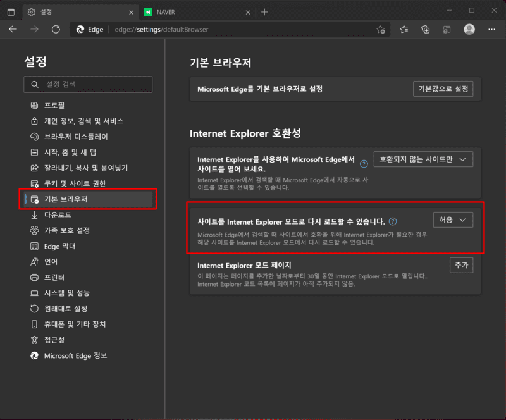Open 브라우저 디스플레이 settings
This screenshot has height=420, width=506.
88,137
